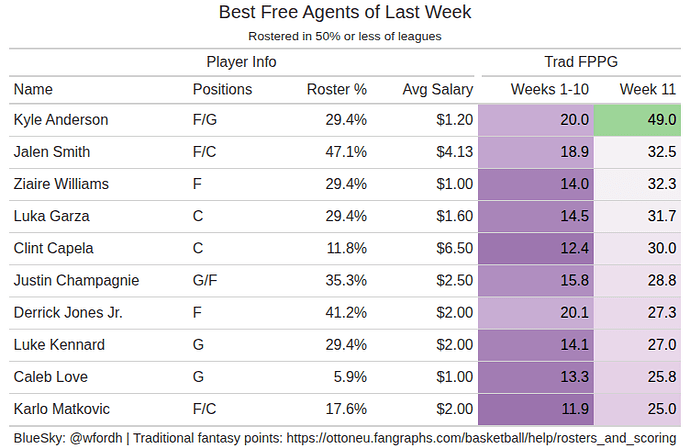The width and height of the screenshot is (690, 447).
Task: Click Karlo Matkovic's purple 11.9 cell
Action: (x=537, y=409)
